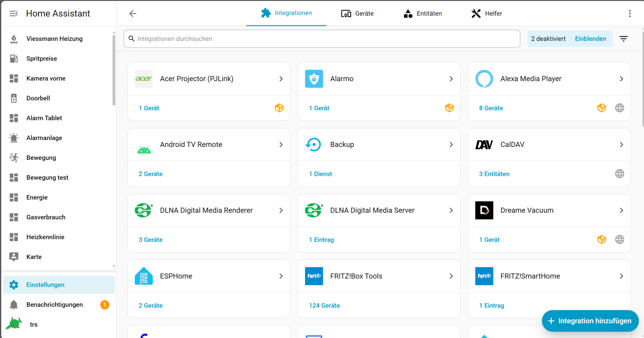Open Einstellungen in the sidebar

(58, 285)
